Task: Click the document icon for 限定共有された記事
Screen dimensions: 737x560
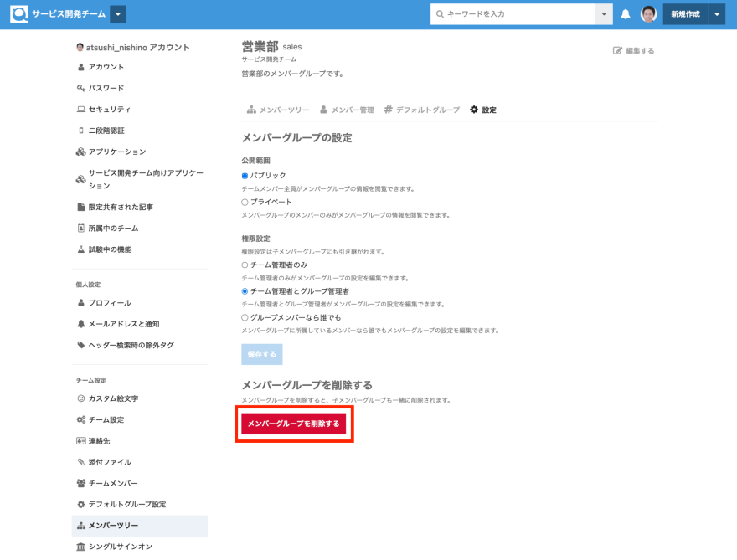Action: point(81,207)
